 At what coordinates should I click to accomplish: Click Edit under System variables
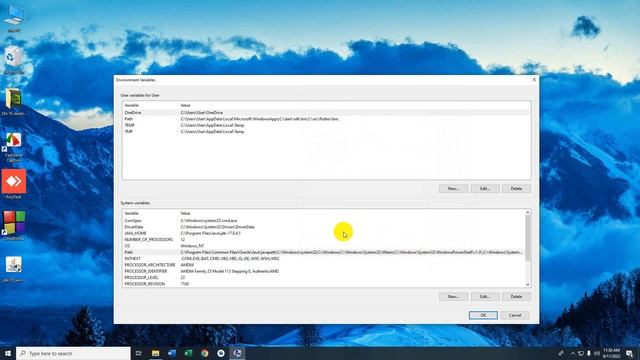click(484, 297)
